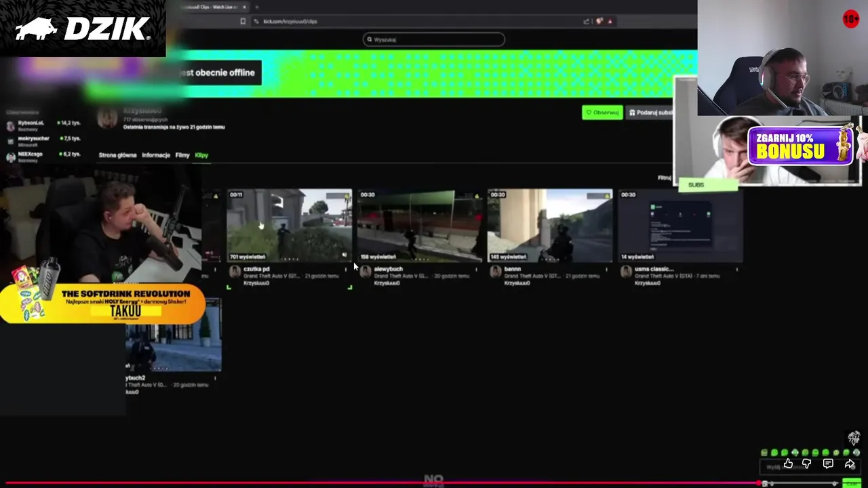Open the Filtruj clip filter
868x488 pixels.
pos(665,178)
